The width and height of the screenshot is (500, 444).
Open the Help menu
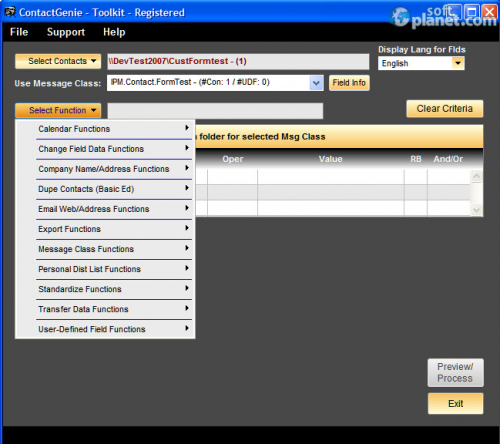[114, 32]
